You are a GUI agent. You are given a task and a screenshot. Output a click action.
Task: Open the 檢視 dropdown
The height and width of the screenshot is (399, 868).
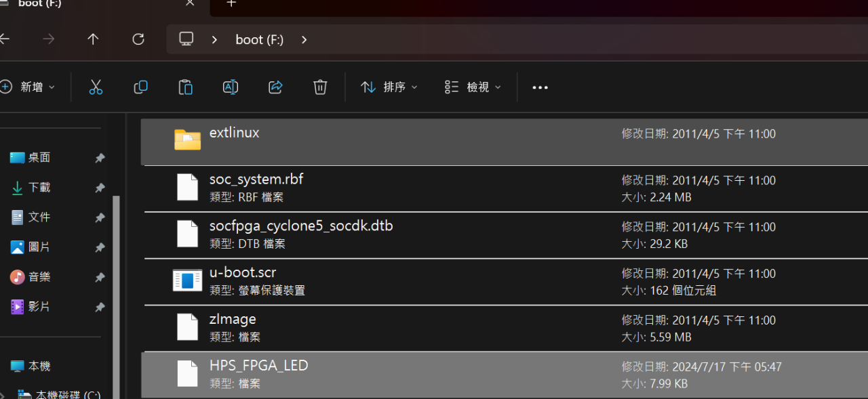[x=473, y=87]
